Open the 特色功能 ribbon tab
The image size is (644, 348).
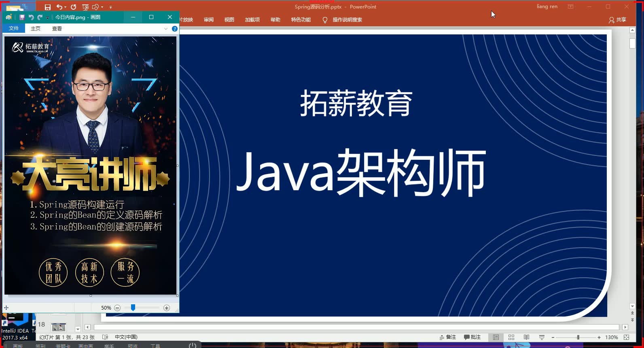[x=301, y=19]
